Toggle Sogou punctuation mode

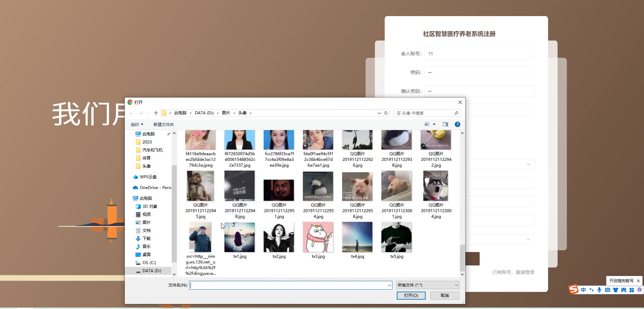(591, 290)
